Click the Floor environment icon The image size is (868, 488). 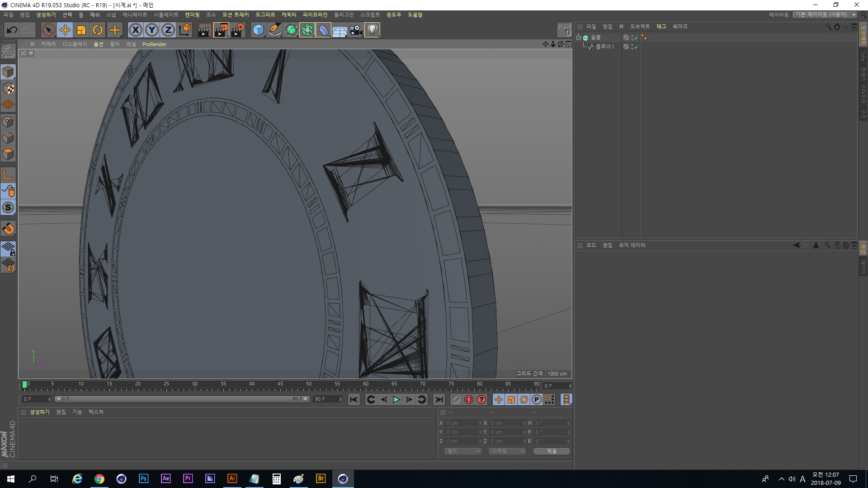340,30
